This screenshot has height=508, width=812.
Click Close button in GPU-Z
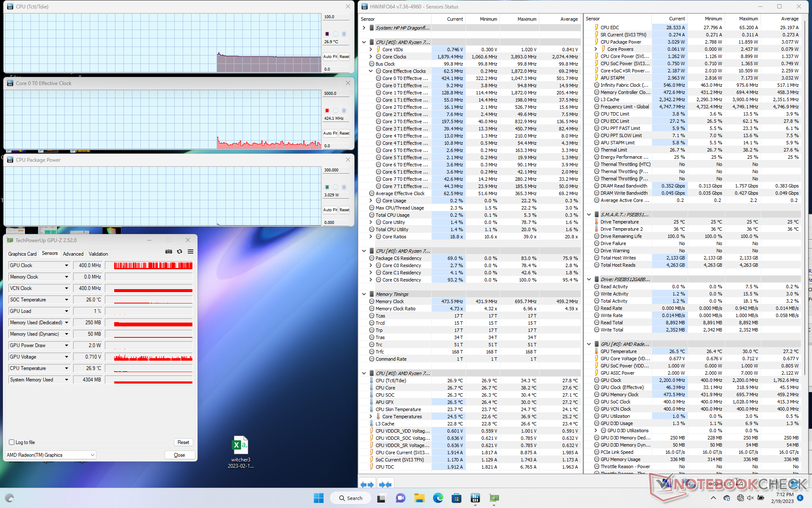179,455
